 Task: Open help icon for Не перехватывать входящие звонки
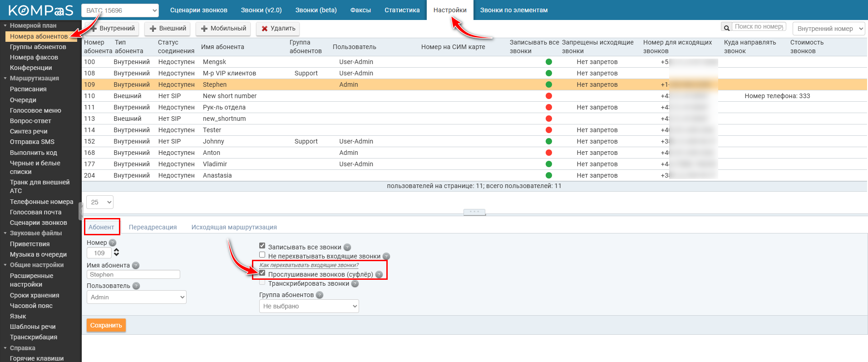click(x=386, y=257)
